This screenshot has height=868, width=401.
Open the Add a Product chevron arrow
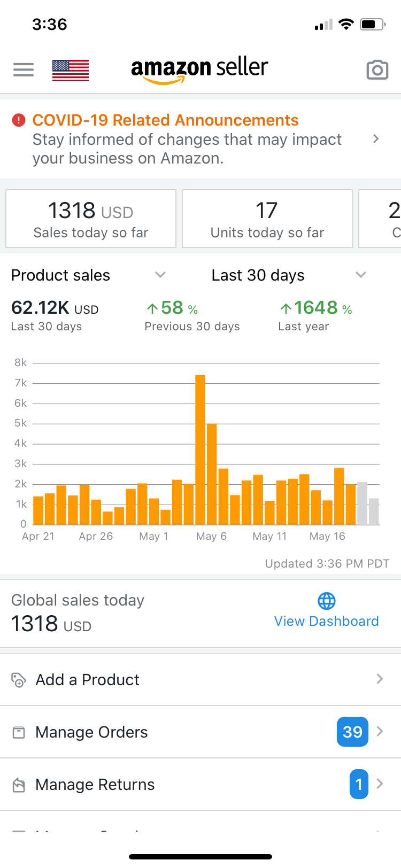tap(380, 679)
